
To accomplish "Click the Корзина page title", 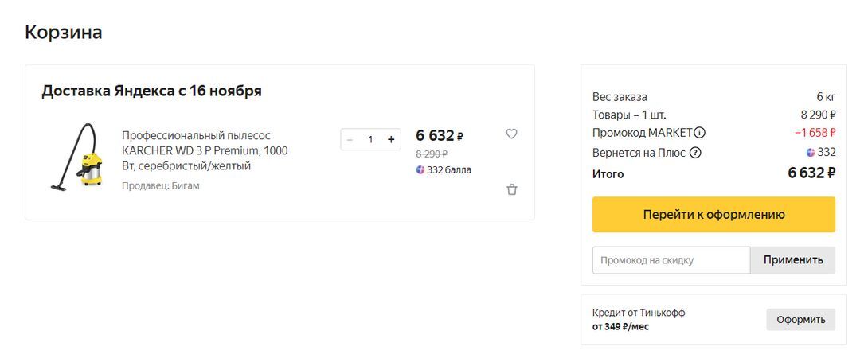I will point(63,32).
